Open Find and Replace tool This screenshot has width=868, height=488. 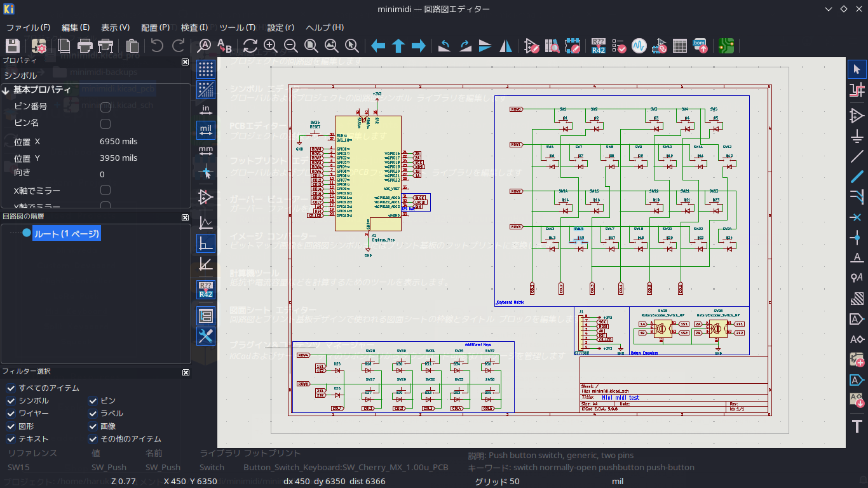225,46
